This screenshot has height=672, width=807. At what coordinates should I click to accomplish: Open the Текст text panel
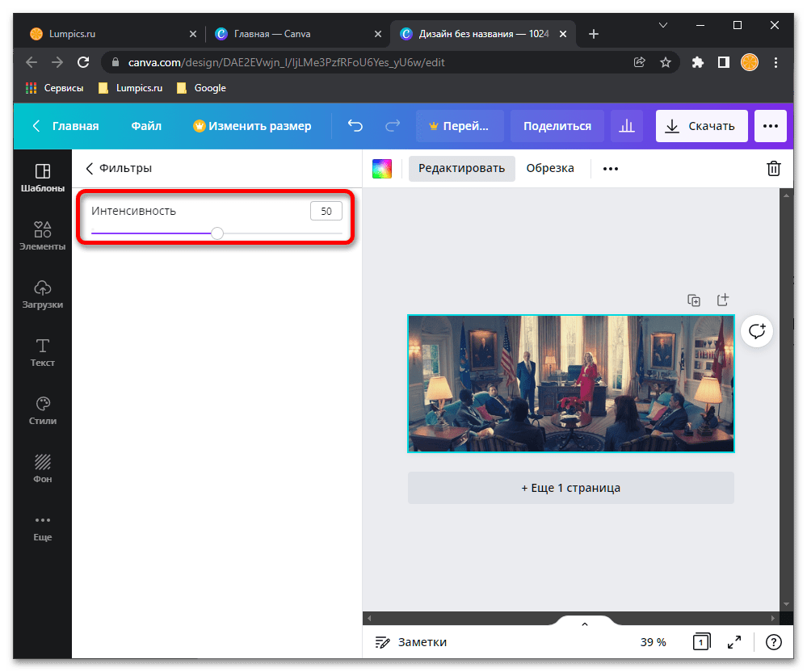tap(42, 352)
